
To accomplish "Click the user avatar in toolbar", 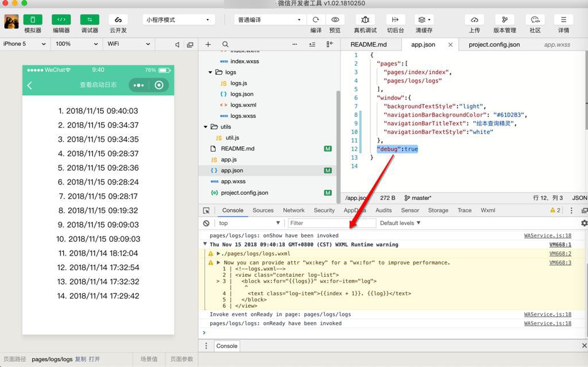I will tap(11, 22).
